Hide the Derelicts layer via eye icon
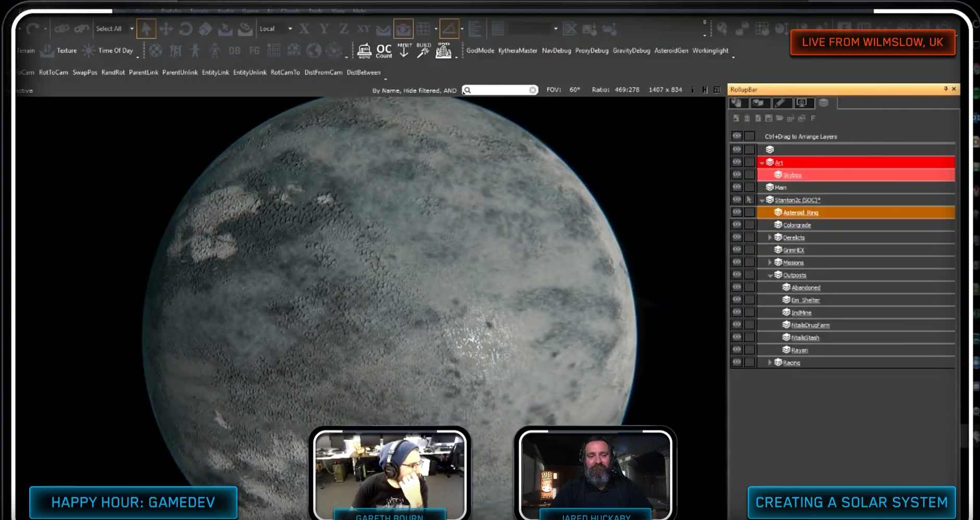Viewport: 980px width, 520px height. click(x=737, y=237)
